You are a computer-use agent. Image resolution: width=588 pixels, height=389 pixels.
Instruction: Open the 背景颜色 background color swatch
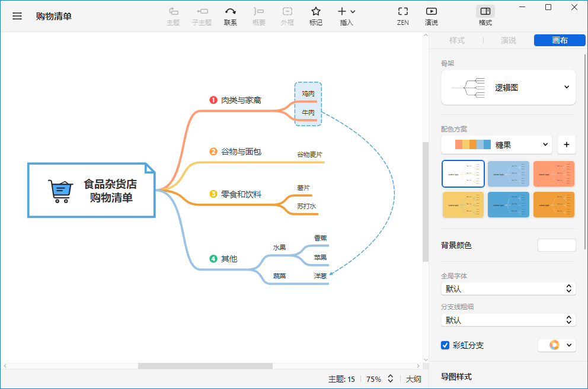tap(557, 245)
